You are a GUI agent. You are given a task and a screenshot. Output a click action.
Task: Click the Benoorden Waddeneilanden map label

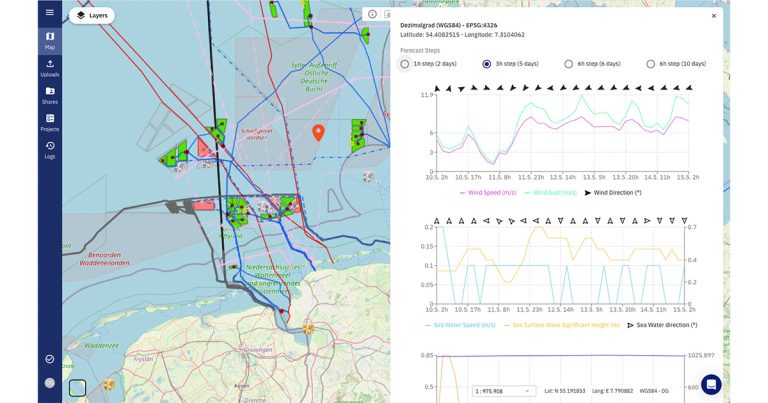click(105, 259)
